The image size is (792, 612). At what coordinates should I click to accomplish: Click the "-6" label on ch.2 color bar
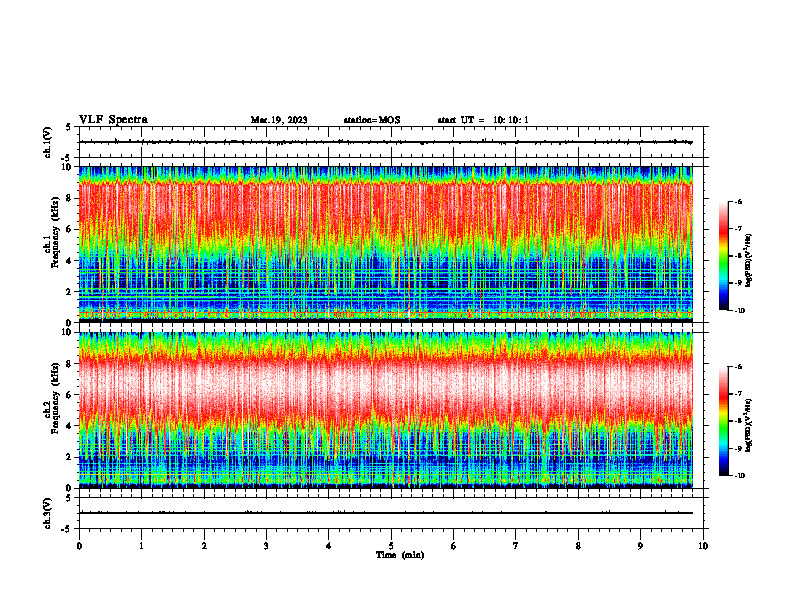coord(738,367)
